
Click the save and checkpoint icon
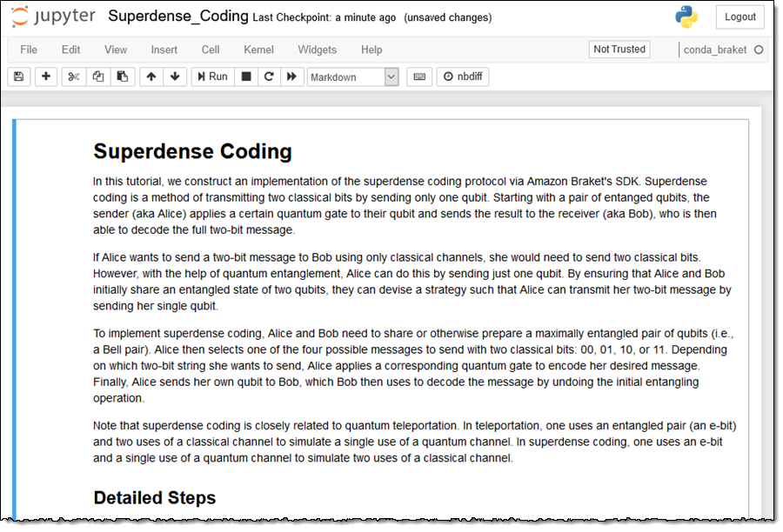click(19, 76)
